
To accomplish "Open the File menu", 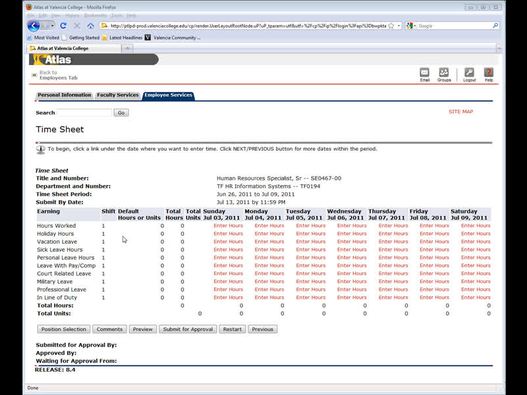I will [31, 15].
